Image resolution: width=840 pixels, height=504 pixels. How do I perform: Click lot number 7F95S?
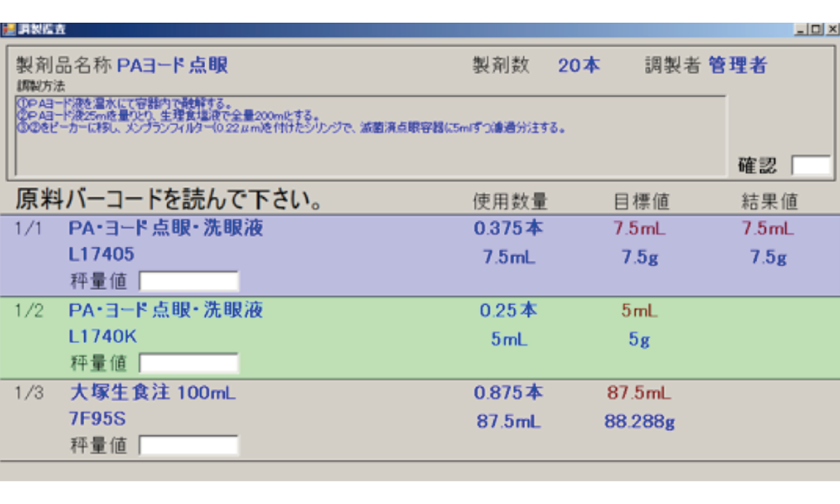[x=97, y=418]
